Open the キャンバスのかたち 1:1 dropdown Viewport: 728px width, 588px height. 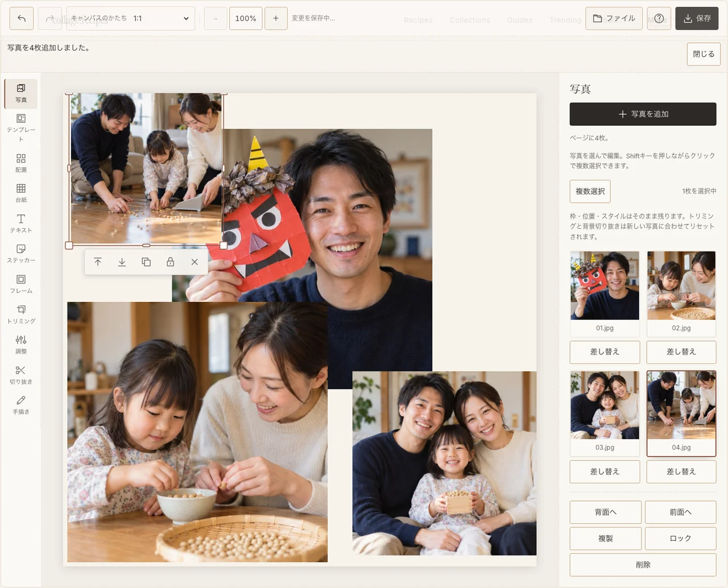(x=131, y=18)
